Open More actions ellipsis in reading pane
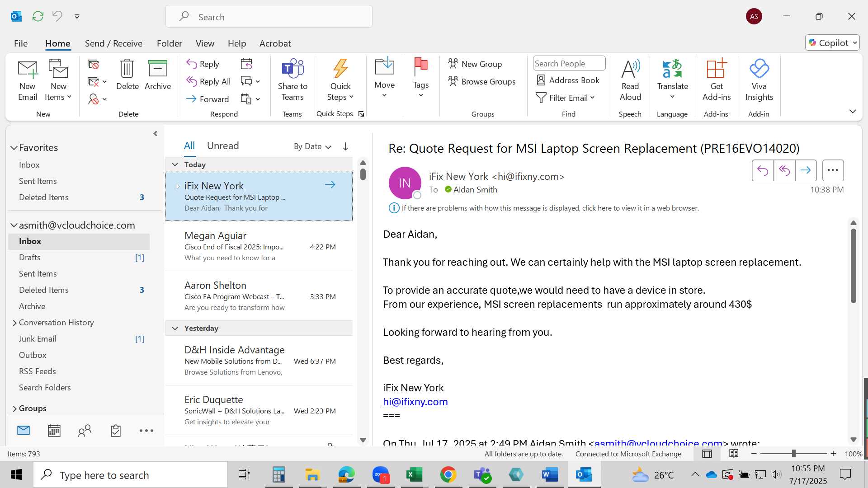 click(833, 170)
